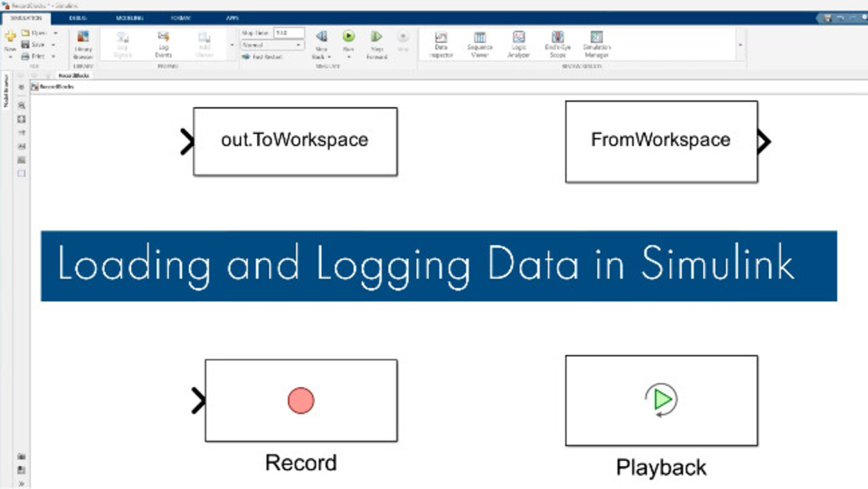Click the Stop Time input field
The height and width of the screenshot is (489, 868).
(289, 33)
